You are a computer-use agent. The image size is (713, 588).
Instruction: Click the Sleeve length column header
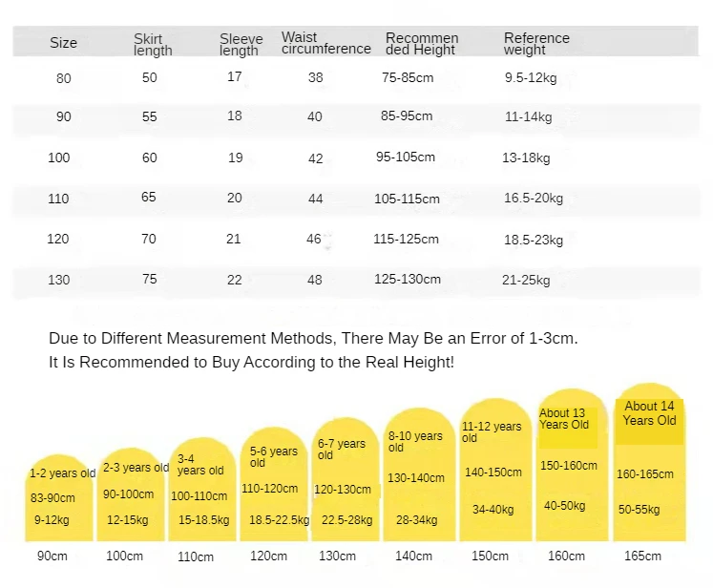point(240,44)
